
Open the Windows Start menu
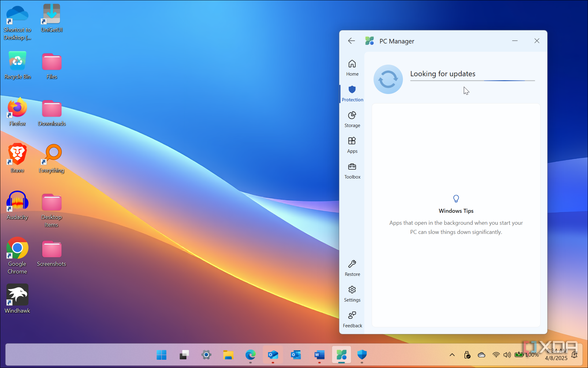161,355
